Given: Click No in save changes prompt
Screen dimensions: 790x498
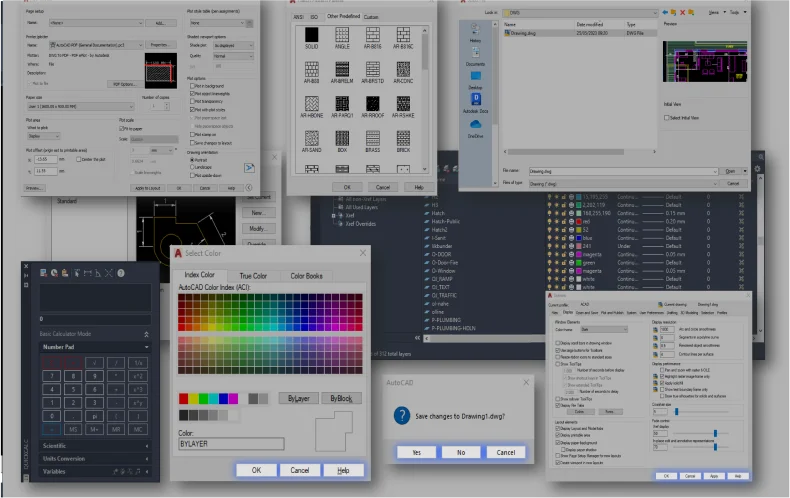Looking at the screenshot, I should coord(461,452).
